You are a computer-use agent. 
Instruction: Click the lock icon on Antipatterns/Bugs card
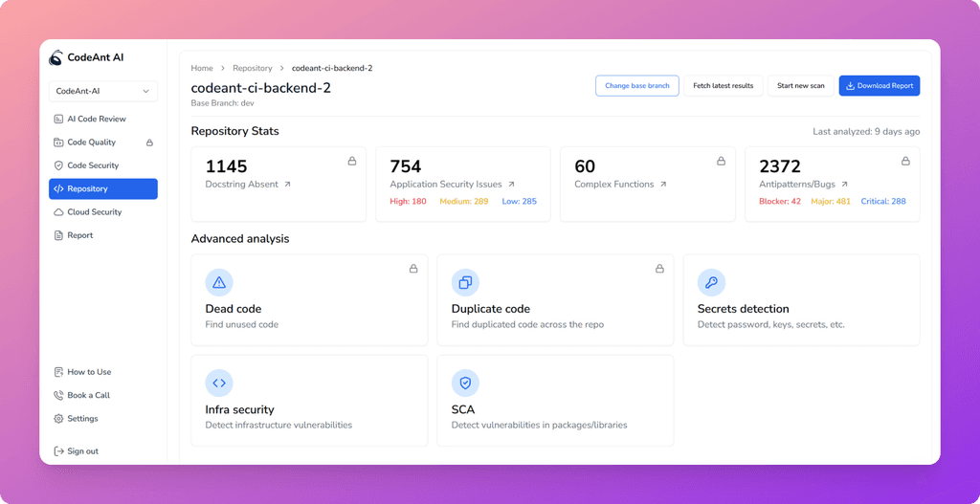905,161
